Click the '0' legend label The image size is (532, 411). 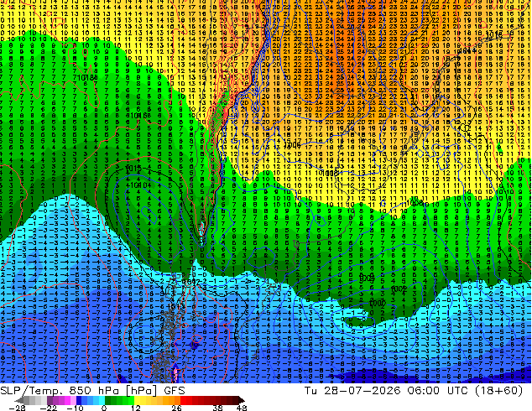pos(104,408)
